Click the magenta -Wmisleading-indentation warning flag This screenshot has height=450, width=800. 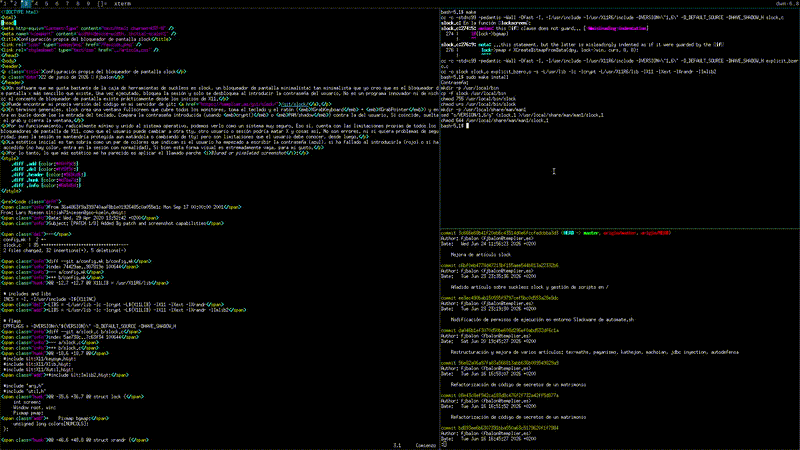click(x=618, y=29)
